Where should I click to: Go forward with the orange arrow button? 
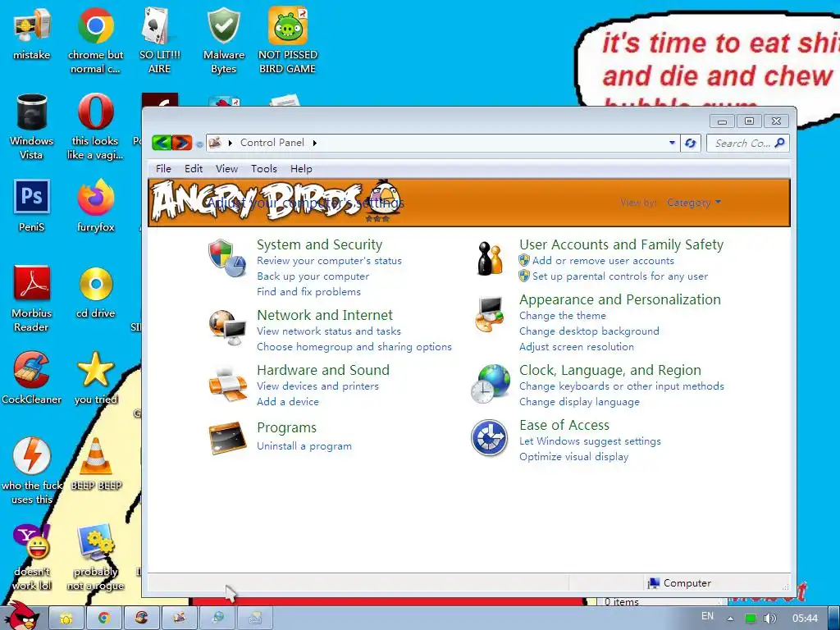point(181,143)
